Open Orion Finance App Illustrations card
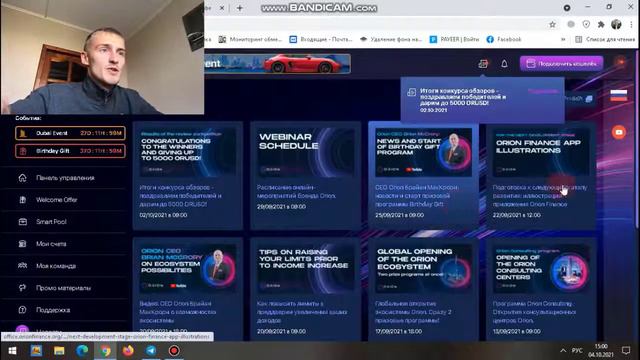The height and width of the screenshot is (360, 640). [x=541, y=176]
